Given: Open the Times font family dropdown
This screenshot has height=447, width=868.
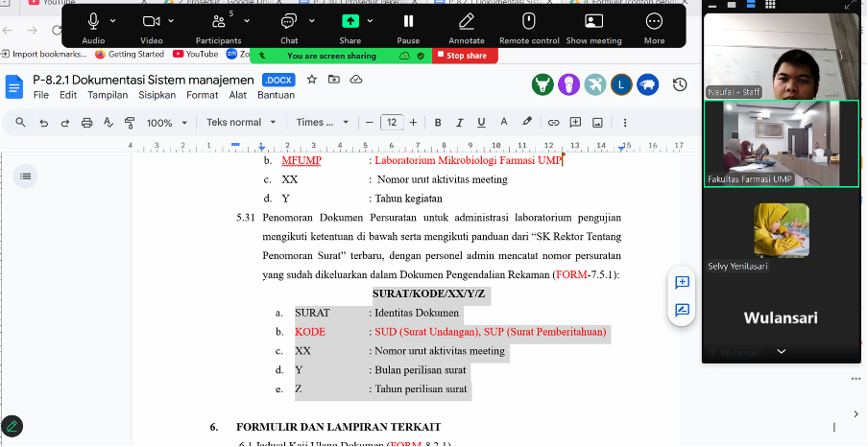Looking at the screenshot, I should pos(322,123).
